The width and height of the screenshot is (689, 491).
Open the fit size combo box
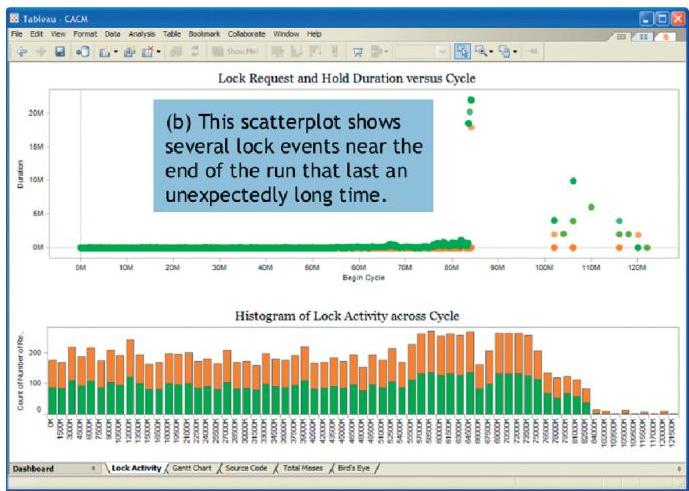click(420, 49)
